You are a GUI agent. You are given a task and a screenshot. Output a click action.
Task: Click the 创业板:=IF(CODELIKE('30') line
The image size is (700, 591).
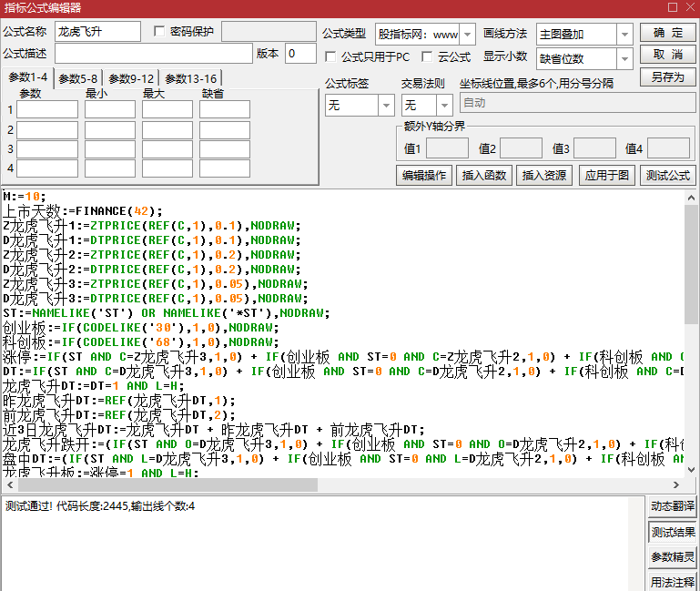tap(140, 328)
